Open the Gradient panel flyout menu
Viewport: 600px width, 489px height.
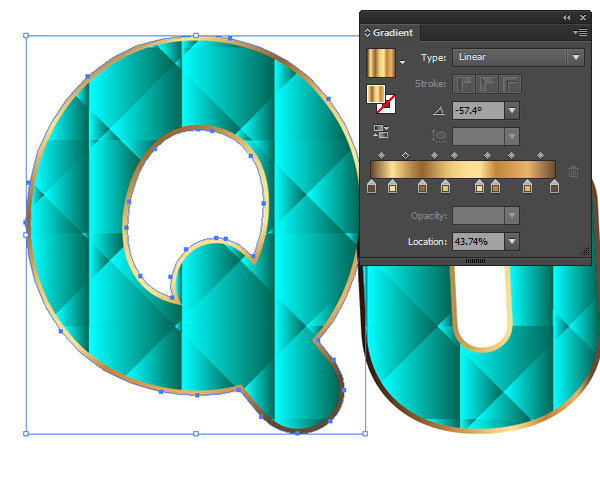(580, 33)
